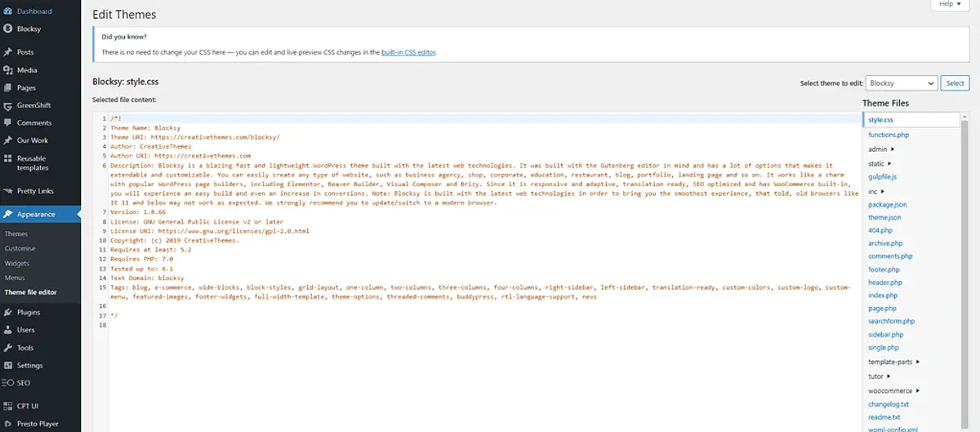The width and height of the screenshot is (980, 432).
Task: Open gulpfile.js file
Action: [x=883, y=176]
